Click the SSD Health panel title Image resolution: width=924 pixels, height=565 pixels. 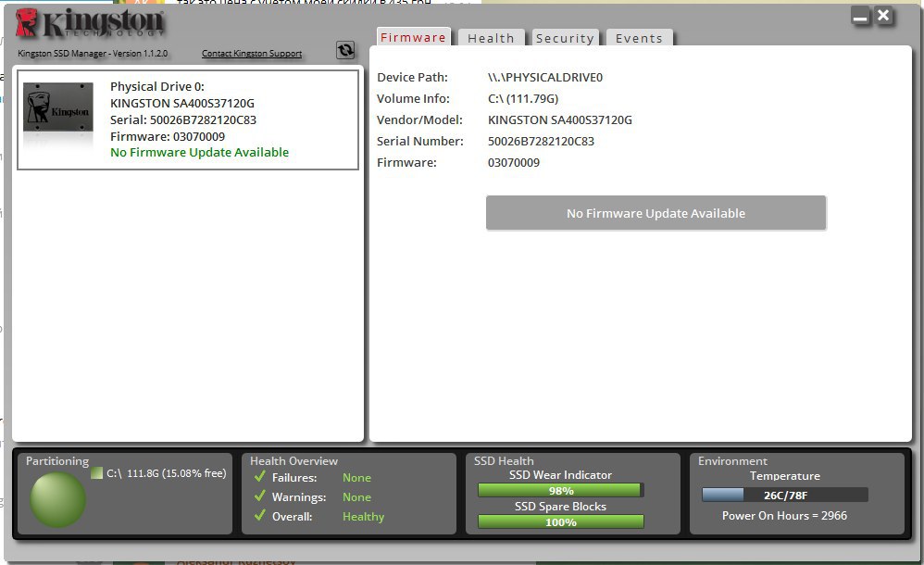[504, 461]
